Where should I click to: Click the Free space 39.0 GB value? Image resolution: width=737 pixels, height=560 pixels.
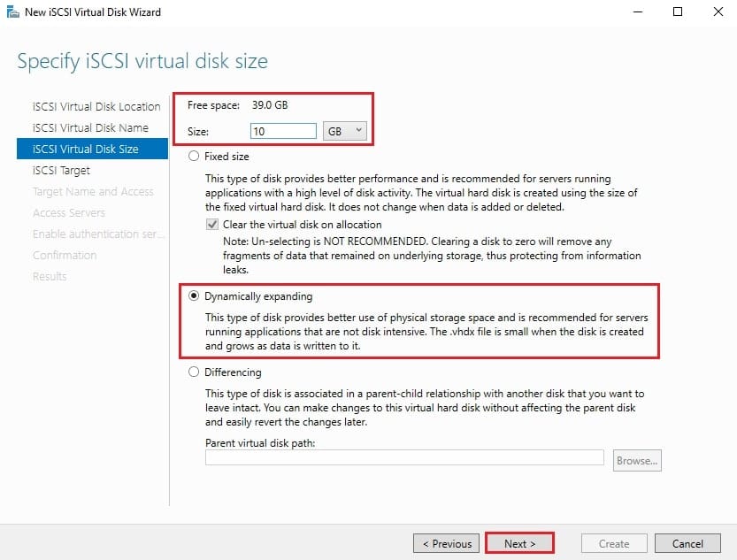click(x=269, y=104)
